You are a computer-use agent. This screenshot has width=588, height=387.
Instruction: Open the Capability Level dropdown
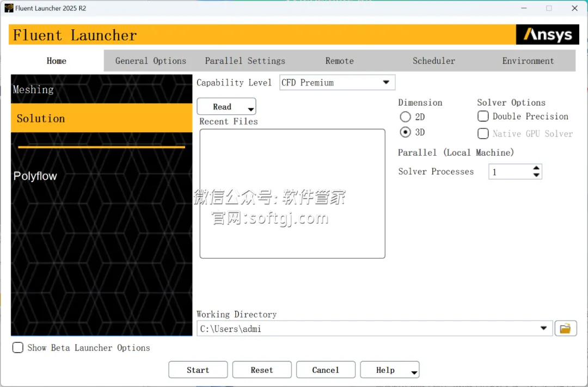click(x=337, y=83)
